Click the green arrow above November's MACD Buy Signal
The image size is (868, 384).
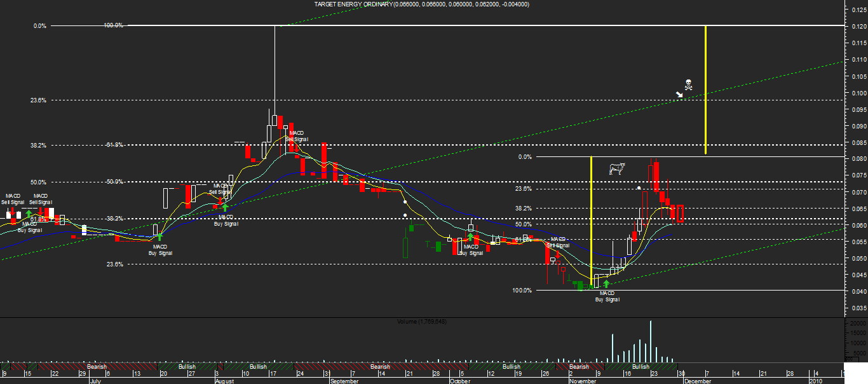coord(606,283)
